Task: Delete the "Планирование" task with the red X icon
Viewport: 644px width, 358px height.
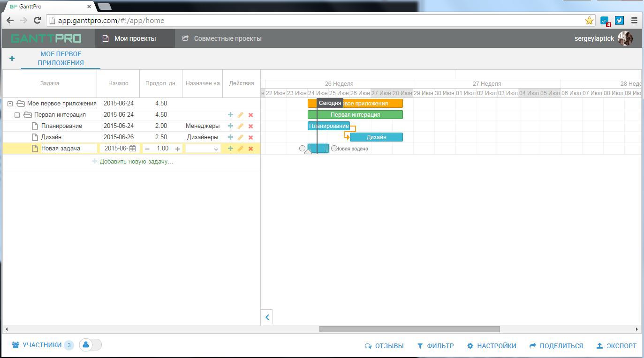Action: pos(251,126)
